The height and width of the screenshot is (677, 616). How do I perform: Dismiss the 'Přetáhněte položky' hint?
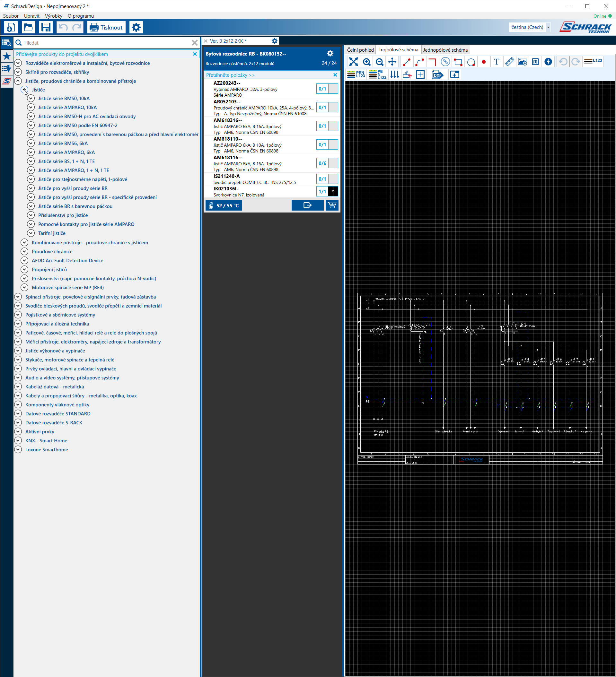335,75
